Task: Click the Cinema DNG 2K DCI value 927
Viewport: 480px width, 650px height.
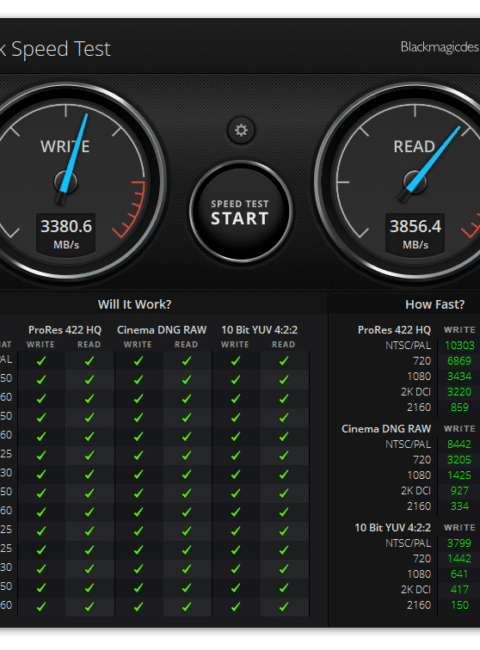Action: [459, 491]
